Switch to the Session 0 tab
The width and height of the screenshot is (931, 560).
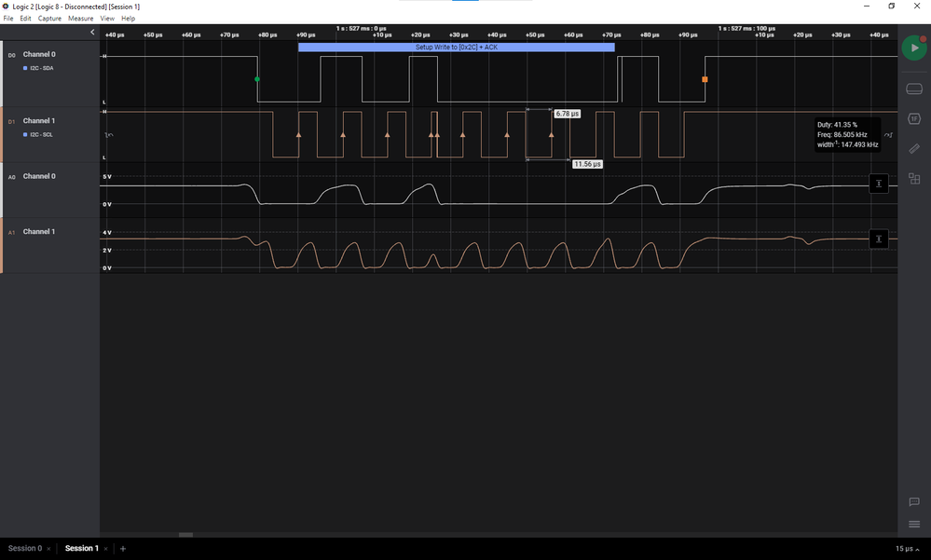25,548
